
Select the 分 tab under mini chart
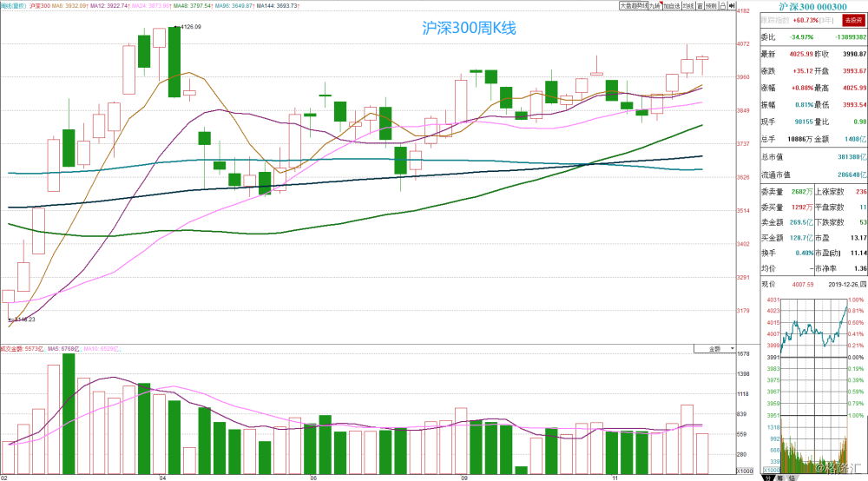point(769,478)
